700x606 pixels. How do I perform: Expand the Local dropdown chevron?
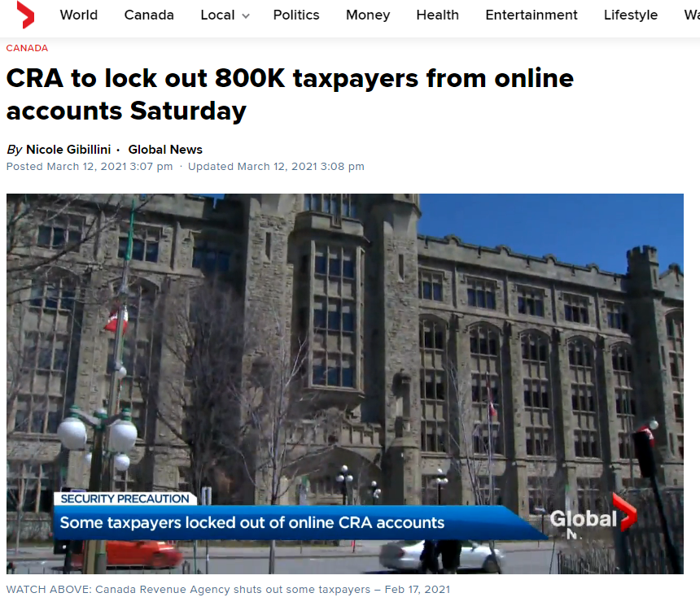(246, 16)
